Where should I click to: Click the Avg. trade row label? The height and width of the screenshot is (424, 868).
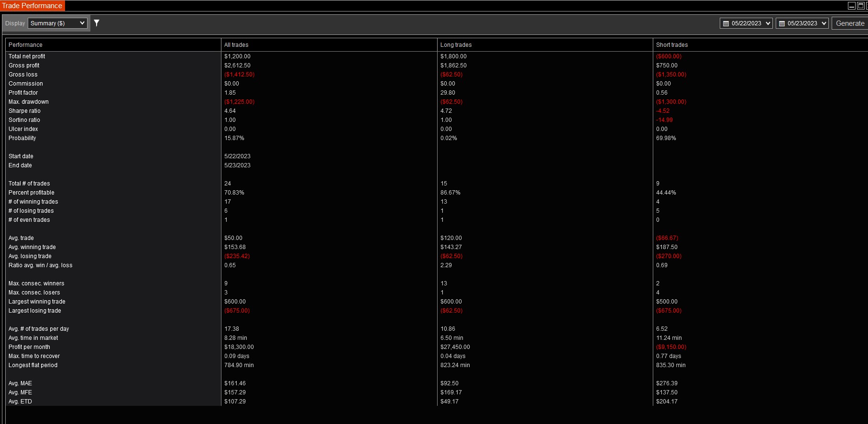21,238
